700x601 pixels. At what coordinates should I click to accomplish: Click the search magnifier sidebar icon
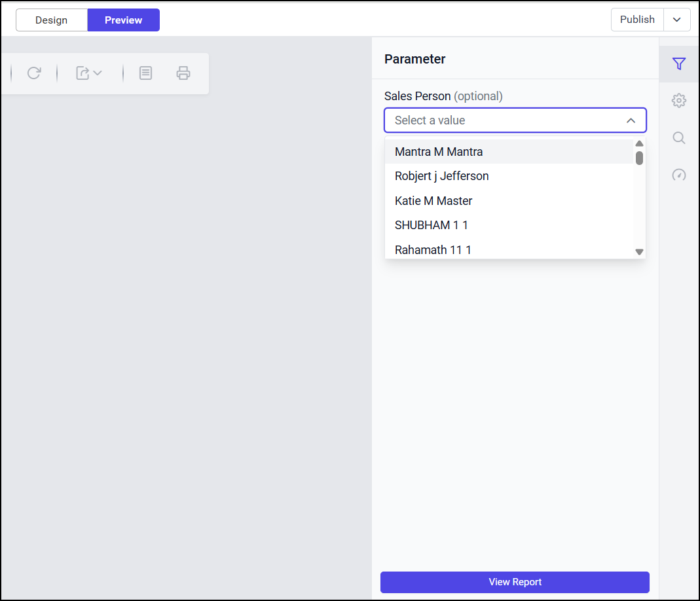(679, 138)
